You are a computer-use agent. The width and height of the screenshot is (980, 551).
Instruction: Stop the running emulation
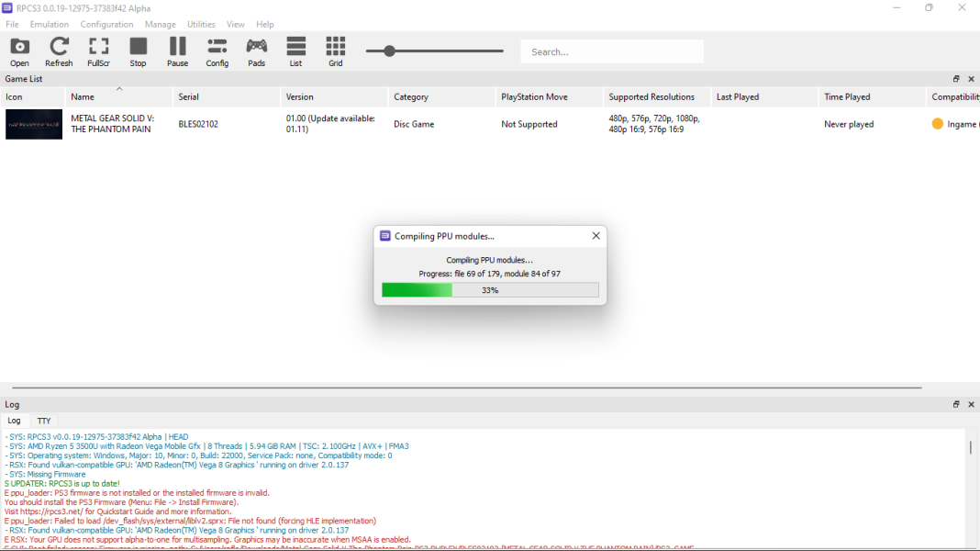(x=139, y=51)
